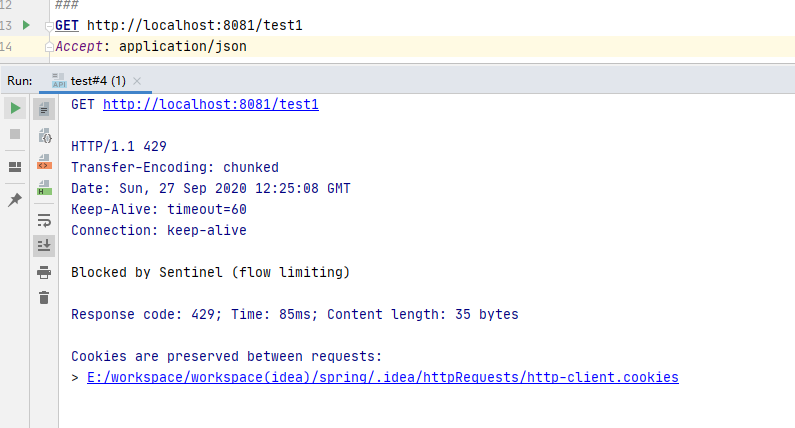Close the test#4 (1) tab
Viewport: 795px width, 428px height.
(137, 80)
